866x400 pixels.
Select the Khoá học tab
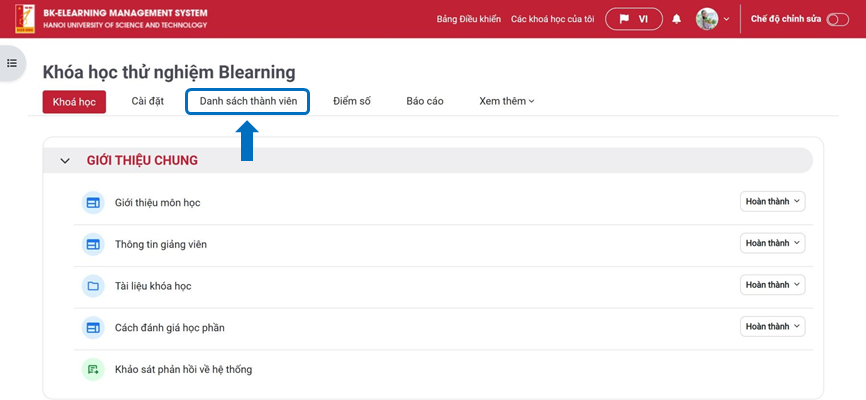pyautogui.click(x=74, y=102)
